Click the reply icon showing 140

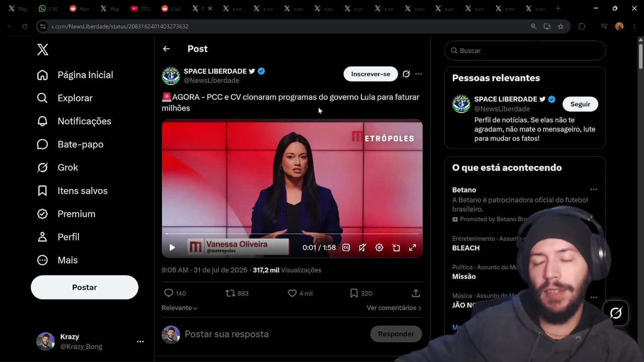tap(175, 293)
